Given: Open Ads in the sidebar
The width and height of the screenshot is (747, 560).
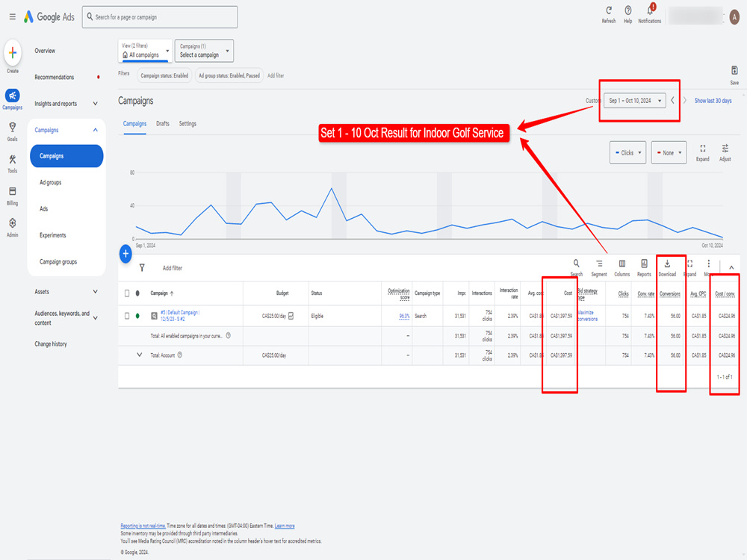Looking at the screenshot, I should click(x=44, y=208).
